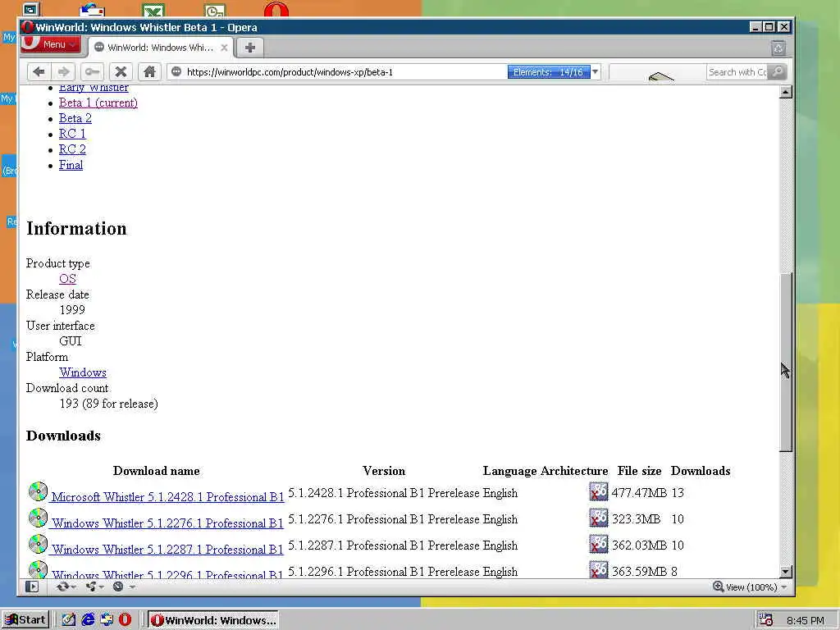Click the 477.47MB file size cell
The height and width of the screenshot is (630, 840).
pos(639,493)
